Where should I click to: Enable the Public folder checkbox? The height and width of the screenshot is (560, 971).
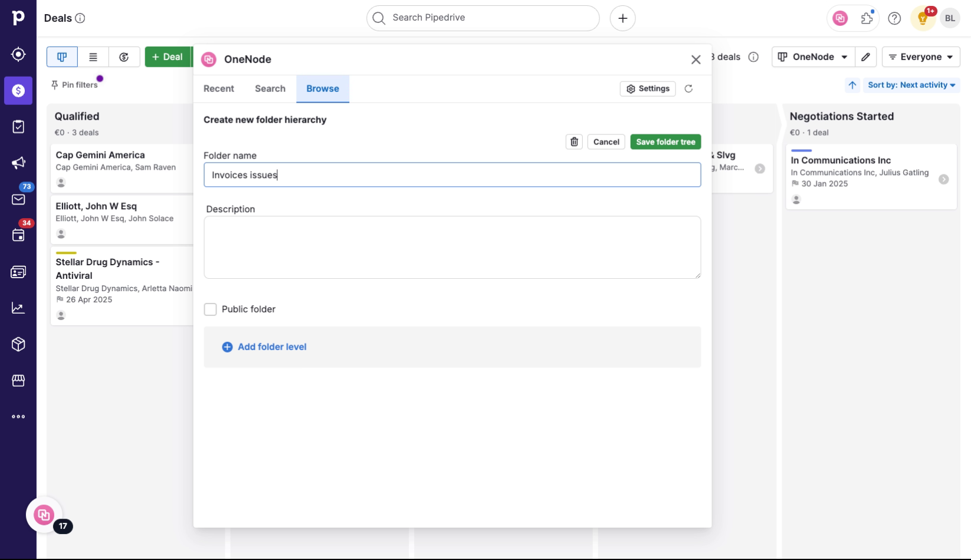click(x=210, y=309)
